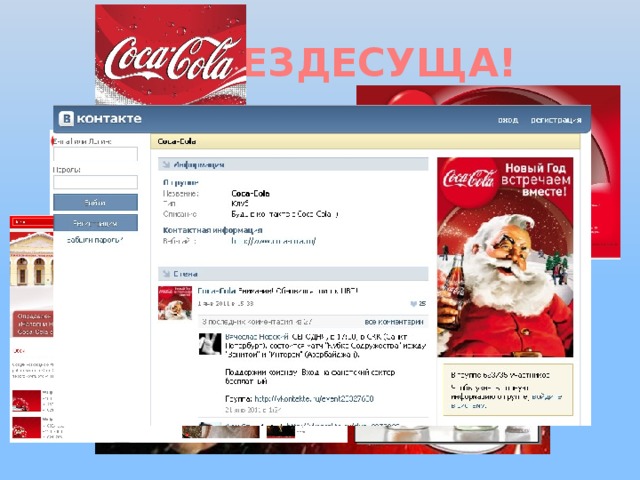
Task: Click the Coca-Cola page title bar text
Action: [x=177, y=141]
